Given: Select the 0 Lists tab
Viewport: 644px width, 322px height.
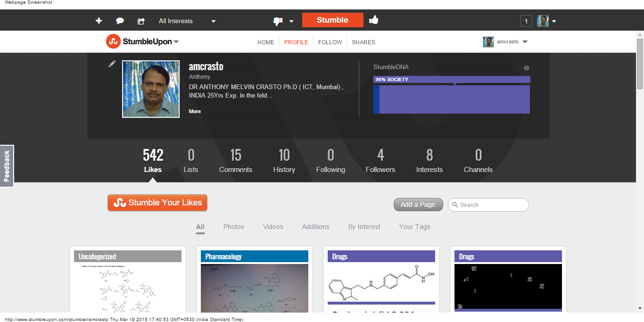Looking at the screenshot, I should [191, 161].
